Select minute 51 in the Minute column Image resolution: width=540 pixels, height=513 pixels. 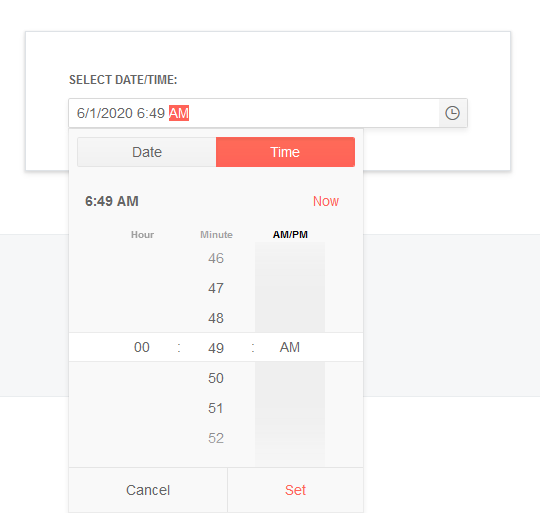216,408
